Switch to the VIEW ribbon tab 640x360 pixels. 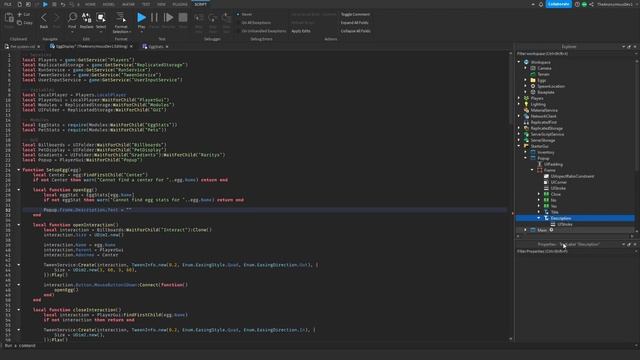[161, 4]
